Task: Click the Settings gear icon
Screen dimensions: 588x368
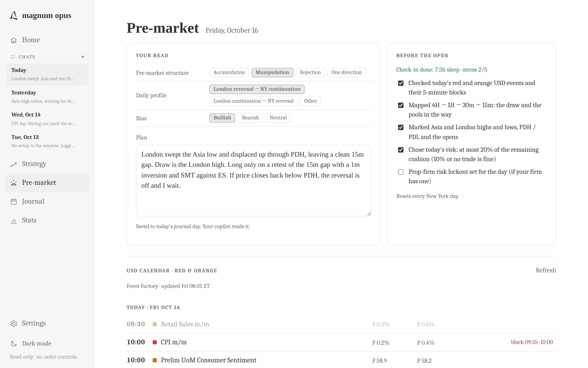Action: coord(14,323)
